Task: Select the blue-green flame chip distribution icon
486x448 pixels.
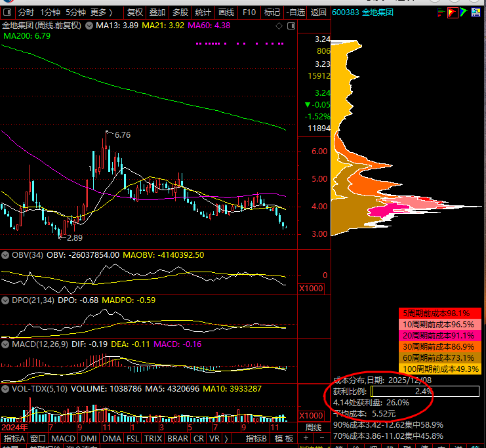Action: (464, 12)
